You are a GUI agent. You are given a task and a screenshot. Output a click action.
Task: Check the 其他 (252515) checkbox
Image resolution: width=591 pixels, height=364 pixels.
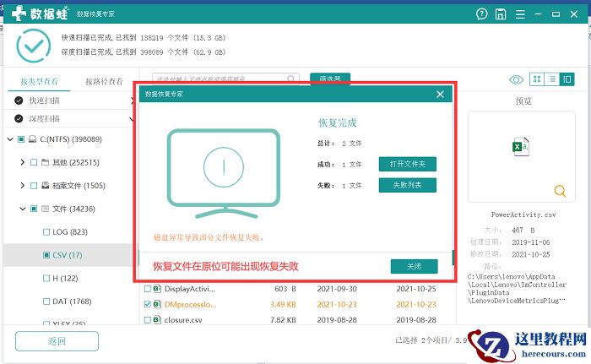coord(34,162)
